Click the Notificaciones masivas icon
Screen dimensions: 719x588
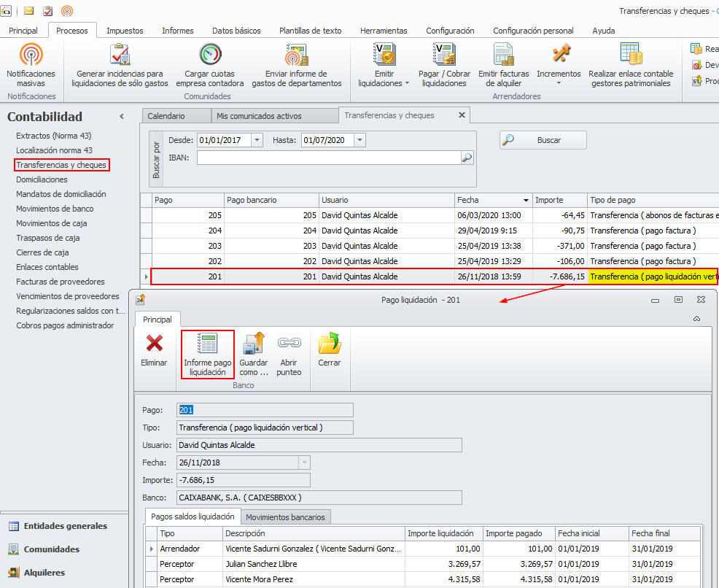[x=31, y=55]
